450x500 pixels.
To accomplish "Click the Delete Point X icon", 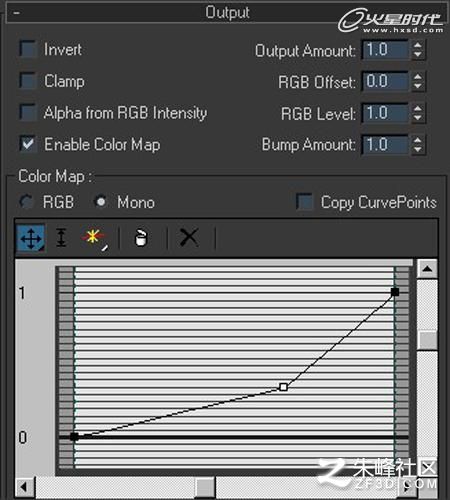I will (x=189, y=237).
